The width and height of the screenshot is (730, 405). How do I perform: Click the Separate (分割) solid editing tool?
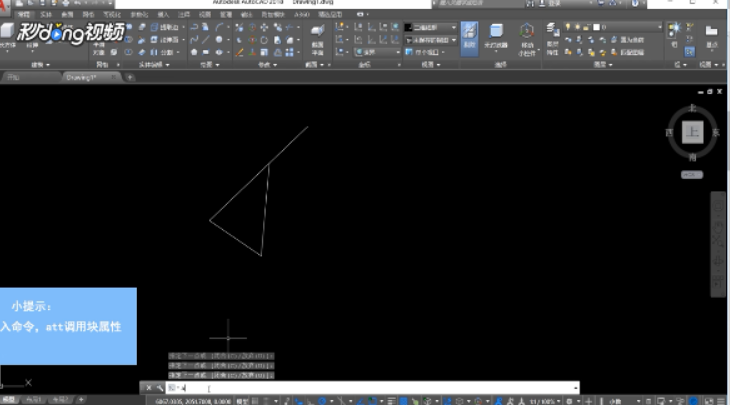[162, 52]
